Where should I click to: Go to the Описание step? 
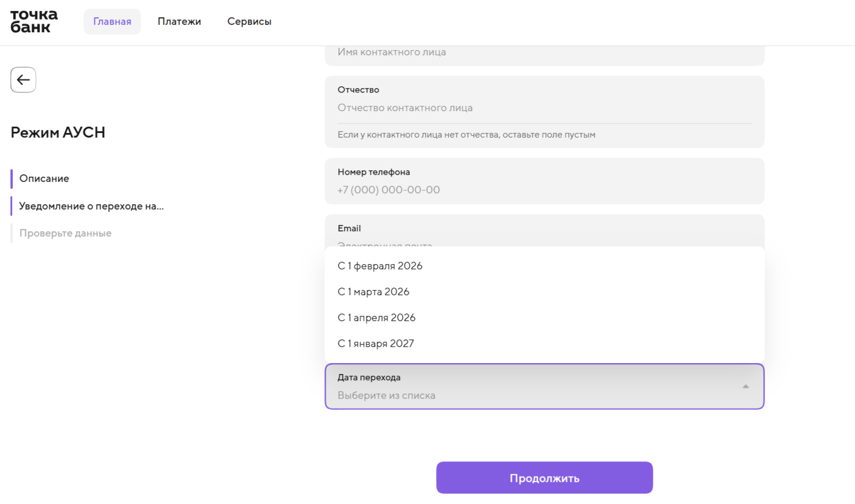(44, 178)
